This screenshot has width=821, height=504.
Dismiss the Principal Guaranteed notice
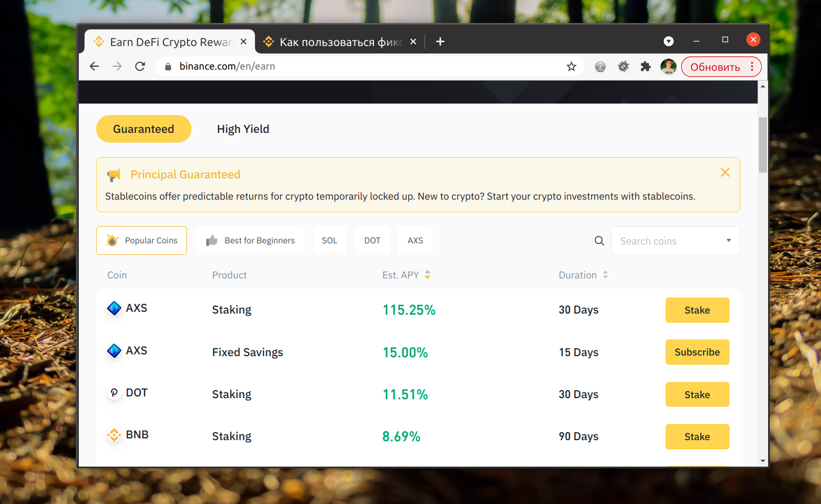click(725, 172)
